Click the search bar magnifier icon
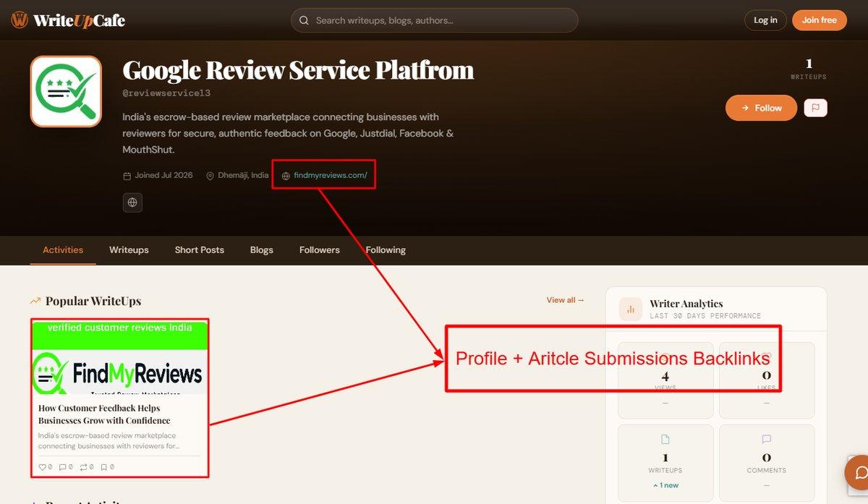 (304, 20)
